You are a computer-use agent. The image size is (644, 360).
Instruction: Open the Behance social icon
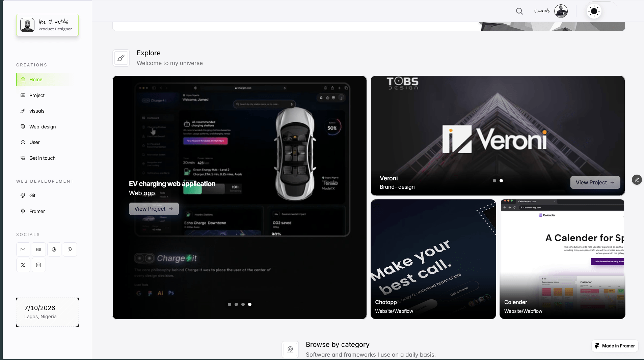click(38, 249)
